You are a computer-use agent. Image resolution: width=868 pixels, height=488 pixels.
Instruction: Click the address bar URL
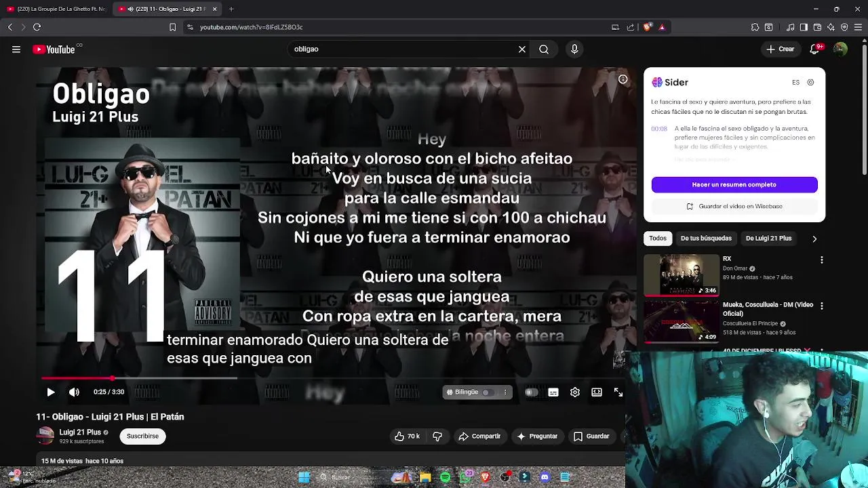click(251, 27)
